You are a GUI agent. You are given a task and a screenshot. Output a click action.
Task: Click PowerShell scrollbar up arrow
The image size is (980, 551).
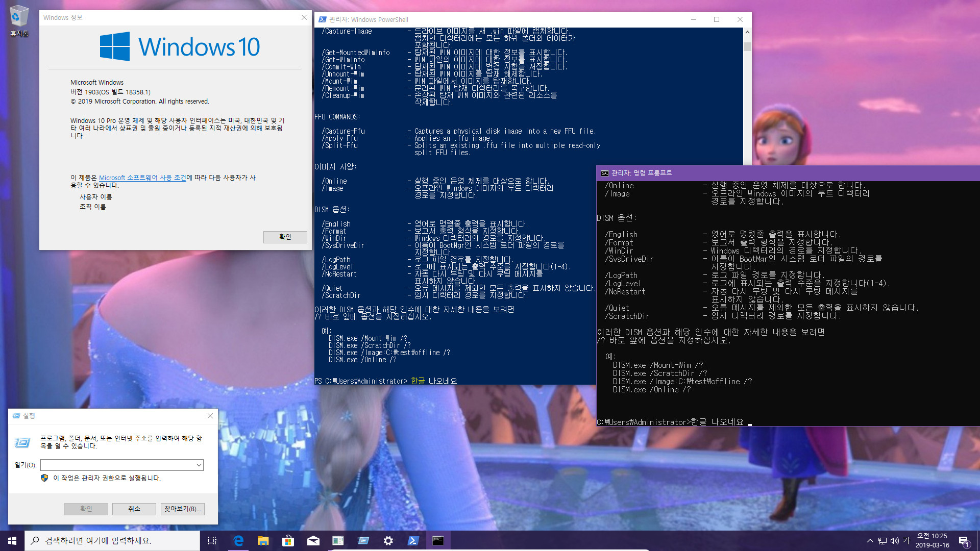pos(747,32)
